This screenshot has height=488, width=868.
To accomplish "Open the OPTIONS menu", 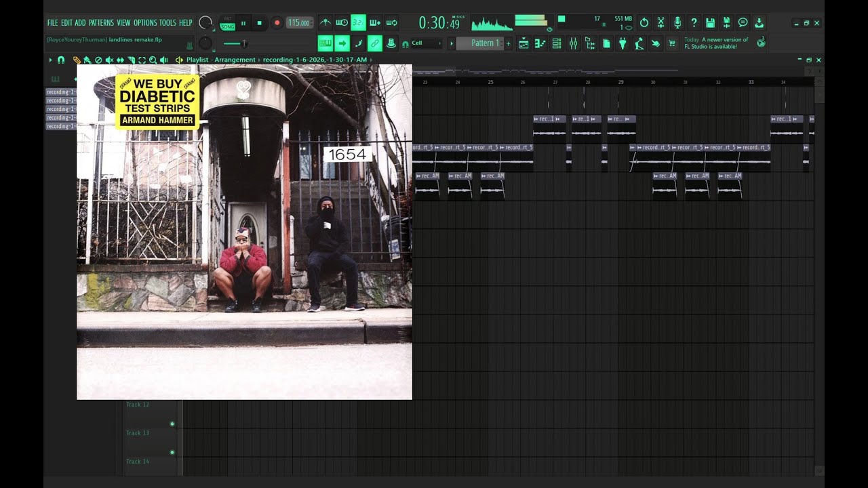I will tap(145, 23).
